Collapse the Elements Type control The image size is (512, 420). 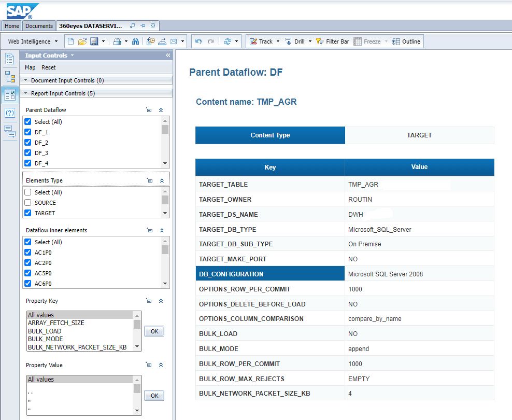(x=162, y=180)
